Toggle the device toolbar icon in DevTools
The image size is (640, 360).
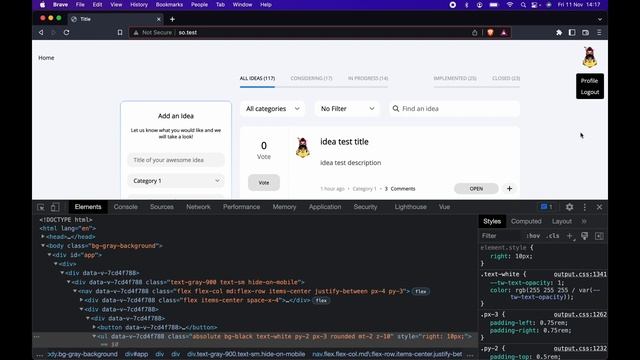point(55,207)
